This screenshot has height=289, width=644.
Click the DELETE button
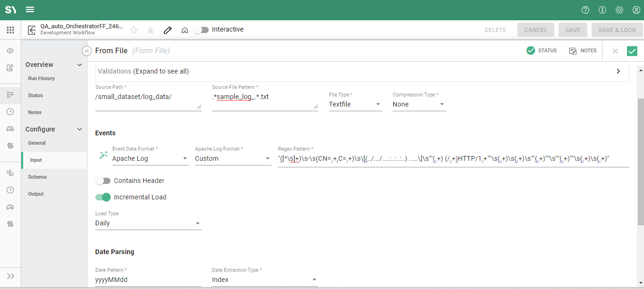(495, 30)
